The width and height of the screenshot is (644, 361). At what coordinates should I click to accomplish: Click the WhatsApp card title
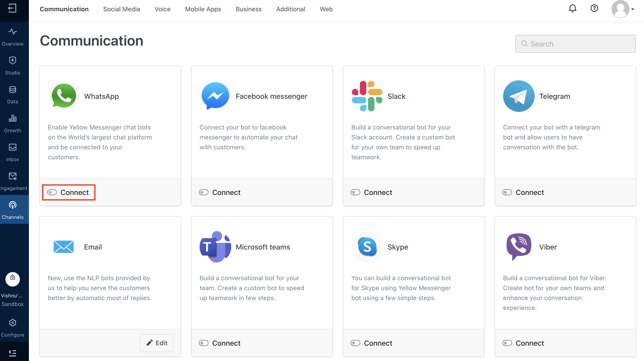(x=101, y=96)
